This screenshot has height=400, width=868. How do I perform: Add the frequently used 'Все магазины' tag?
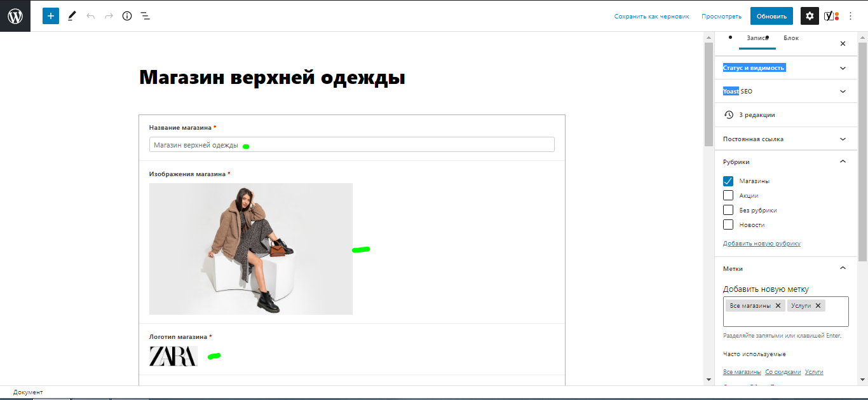click(742, 372)
